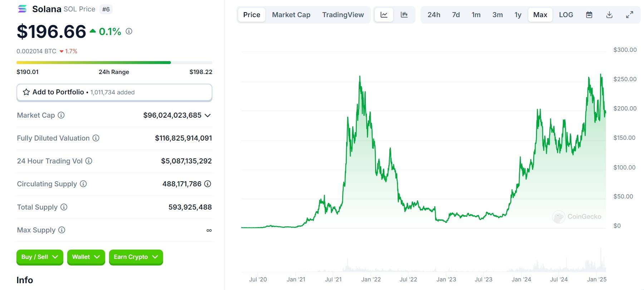Open Buy / Sell dropdown

pyautogui.click(x=40, y=257)
